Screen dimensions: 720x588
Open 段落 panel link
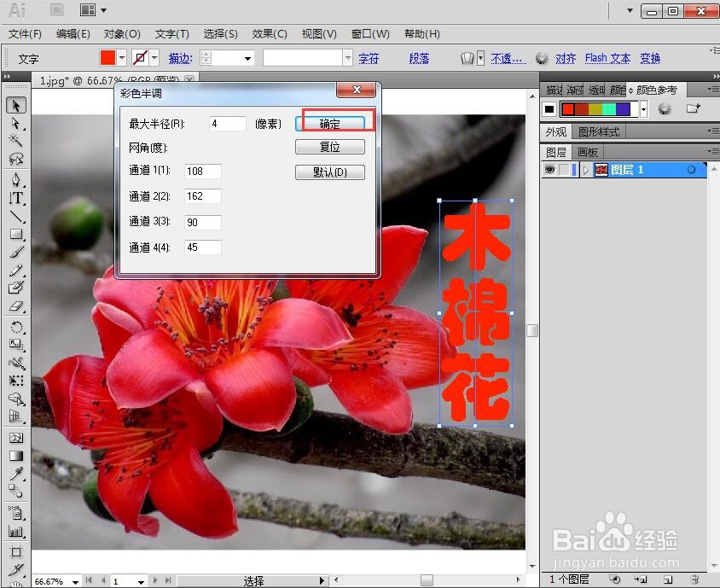click(419, 58)
